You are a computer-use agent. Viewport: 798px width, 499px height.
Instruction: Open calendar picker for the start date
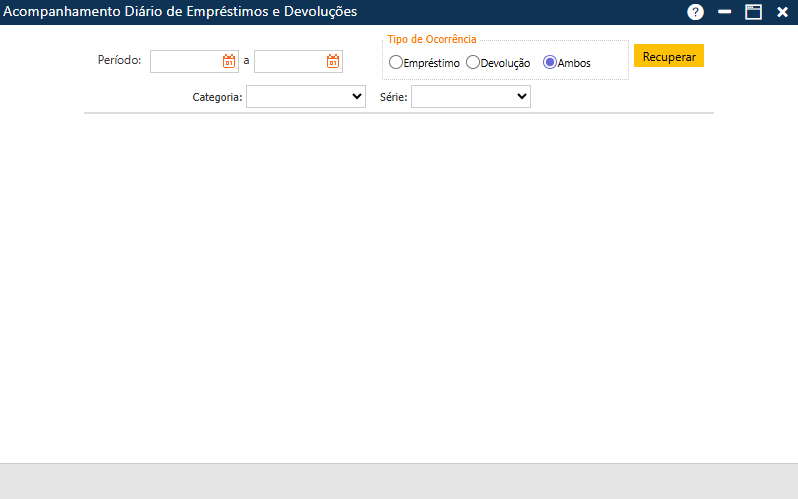[229, 61]
